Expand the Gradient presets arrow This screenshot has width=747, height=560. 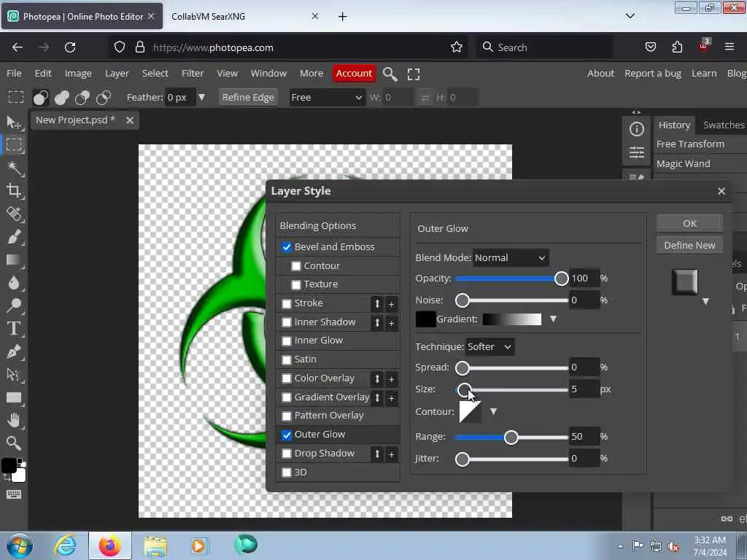click(553, 319)
